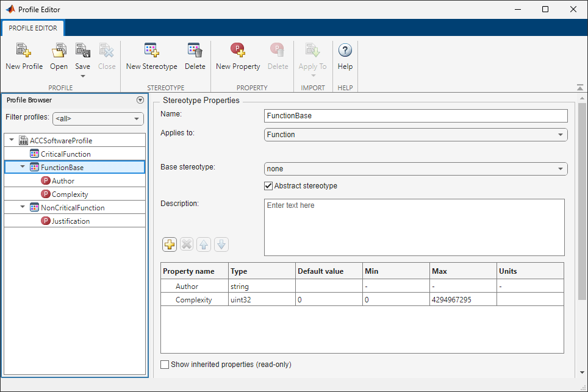Screen dimensions: 588x392
Task: Switch to the PROFILE EDITOR tab
Action: [x=32, y=27]
